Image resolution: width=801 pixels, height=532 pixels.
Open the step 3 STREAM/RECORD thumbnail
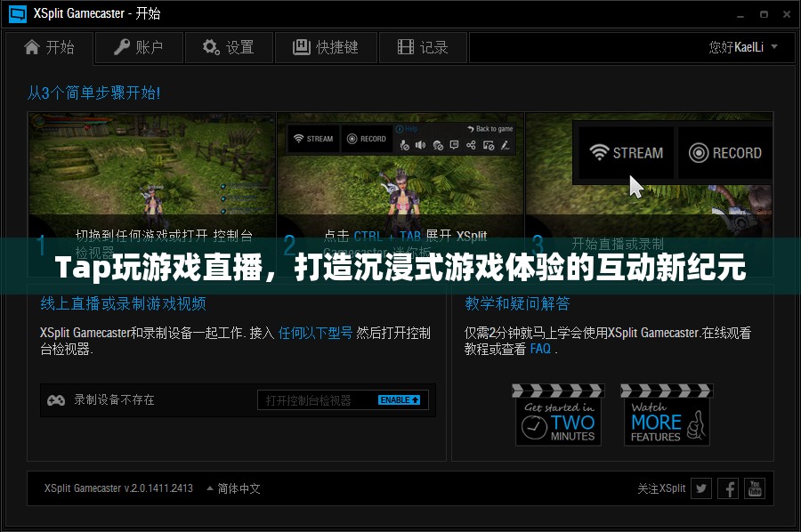coord(649,175)
